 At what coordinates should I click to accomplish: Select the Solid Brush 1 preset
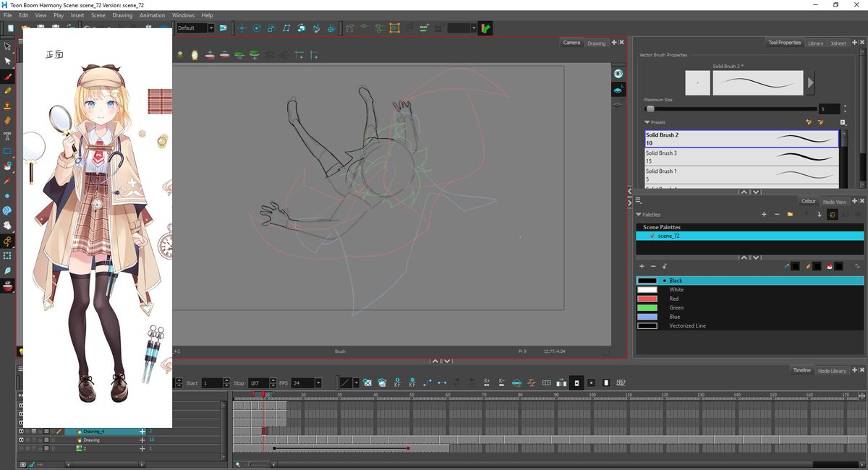(x=742, y=175)
